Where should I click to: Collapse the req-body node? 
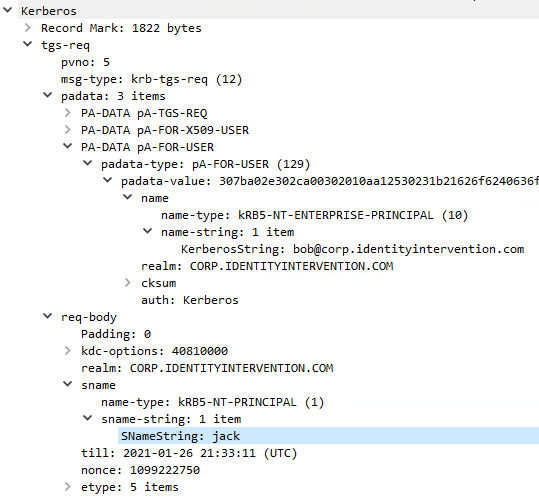[47, 316]
